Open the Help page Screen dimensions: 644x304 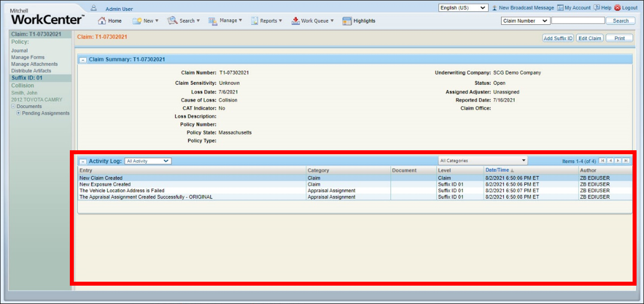602,8
